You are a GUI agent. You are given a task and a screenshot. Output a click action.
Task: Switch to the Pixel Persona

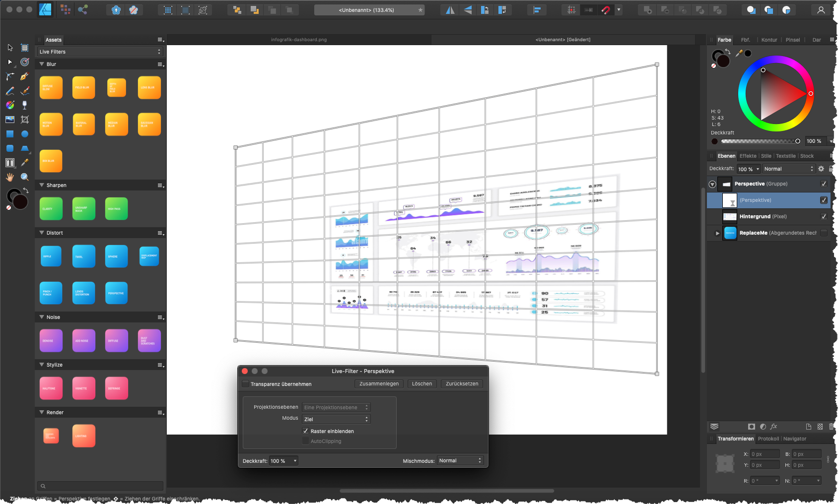65,9
